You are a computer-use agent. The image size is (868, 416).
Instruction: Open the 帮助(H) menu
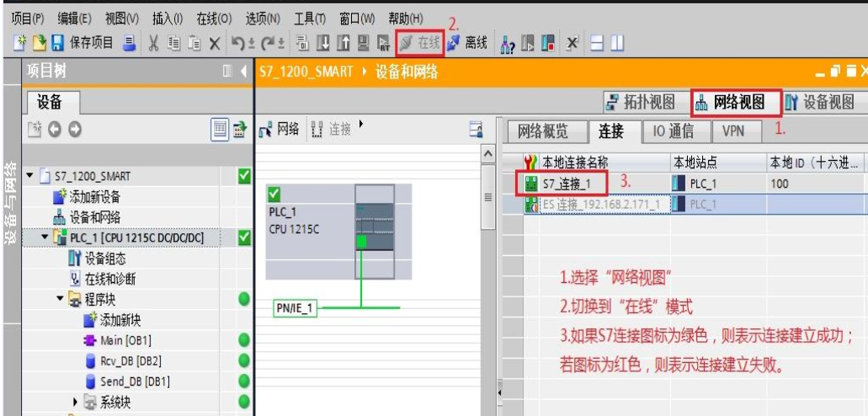[x=407, y=19]
